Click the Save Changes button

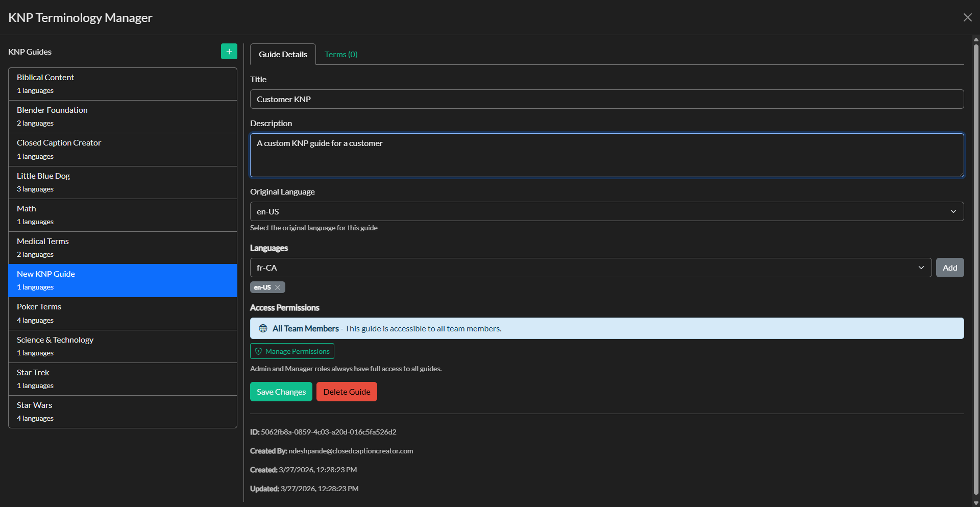click(281, 392)
